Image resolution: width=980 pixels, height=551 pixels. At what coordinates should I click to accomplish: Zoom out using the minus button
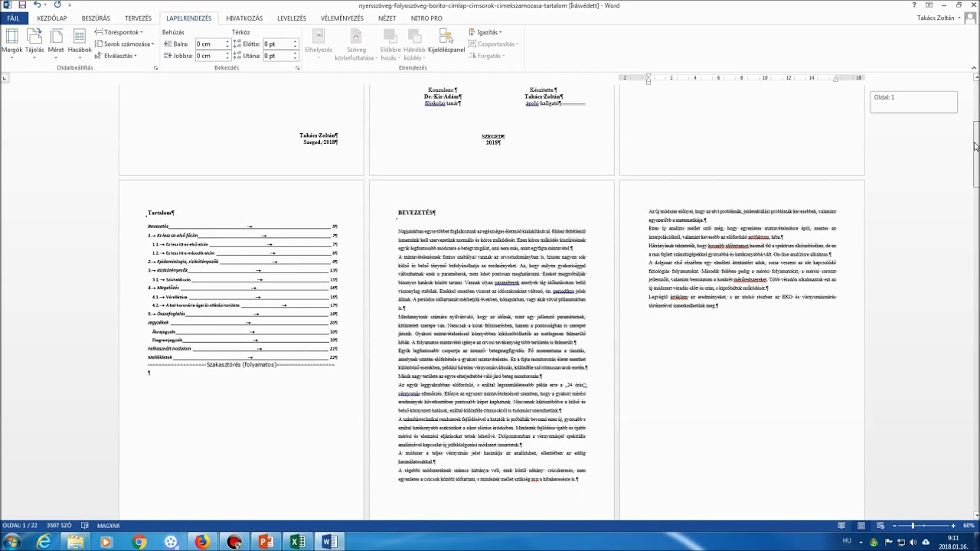point(895,526)
